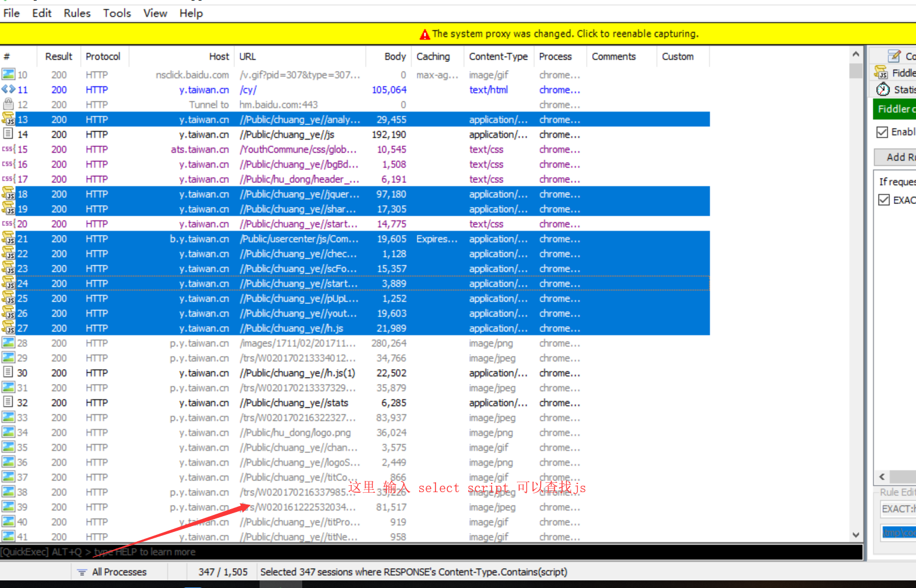Click the yellow bar to reenable capturing
916x588 pixels.
[458, 34]
